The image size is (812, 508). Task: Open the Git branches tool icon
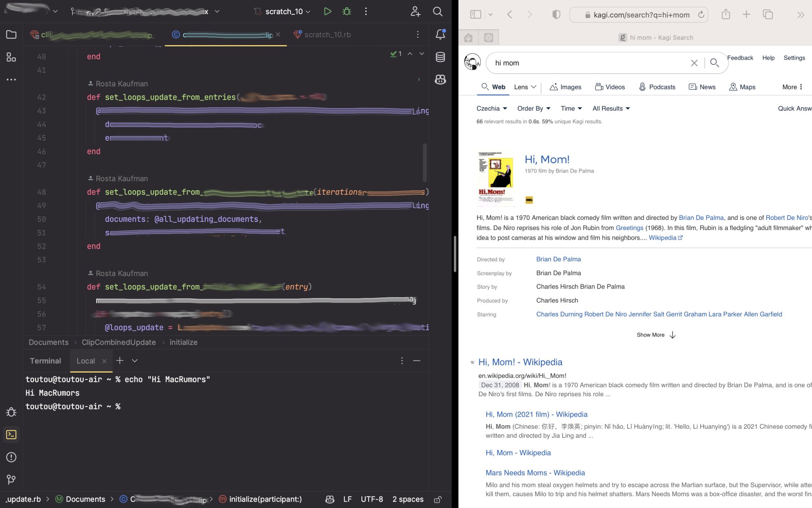tap(11, 480)
